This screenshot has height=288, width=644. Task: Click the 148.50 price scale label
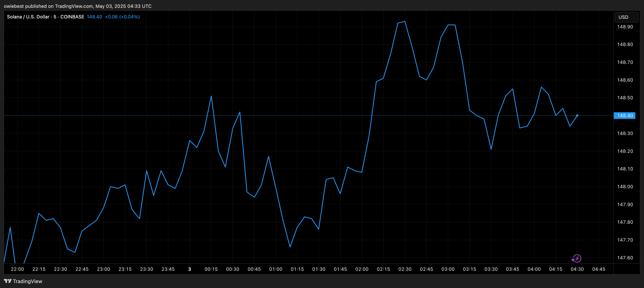[x=625, y=98]
